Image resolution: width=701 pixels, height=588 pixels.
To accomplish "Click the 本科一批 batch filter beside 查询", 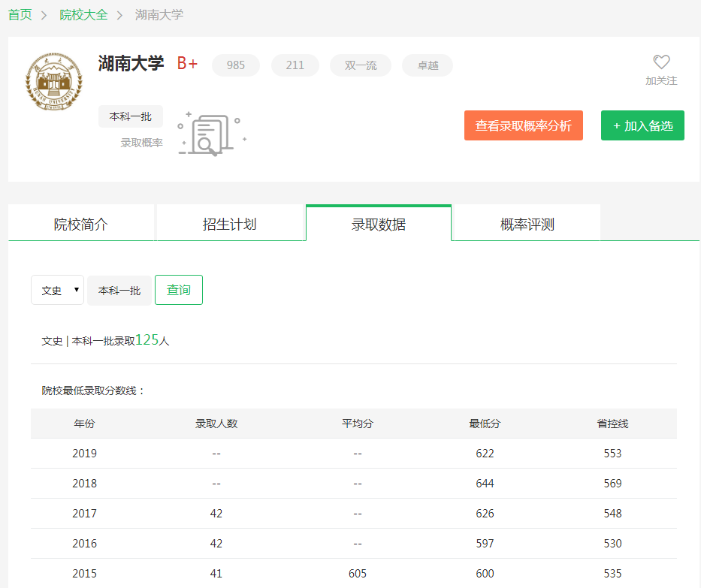I will (119, 291).
